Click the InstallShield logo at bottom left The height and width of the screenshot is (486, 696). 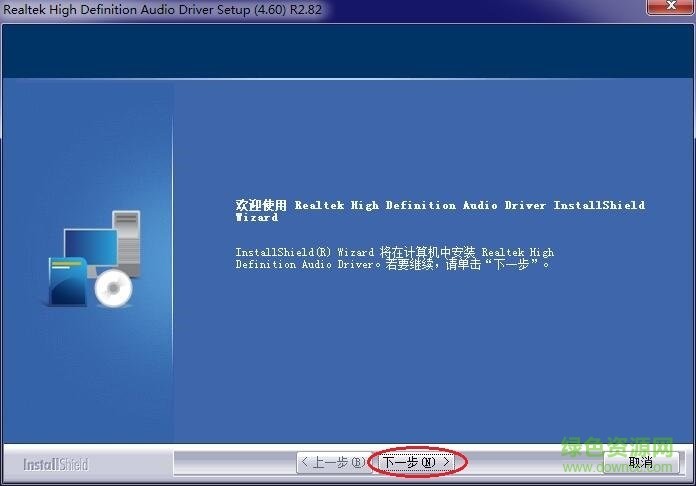coord(56,465)
